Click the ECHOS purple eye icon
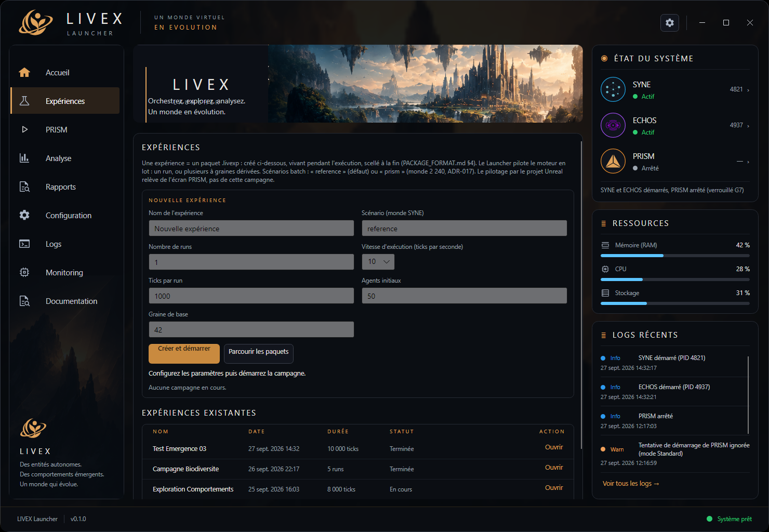Image resolution: width=769 pixels, height=532 pixels. (x=613, y=125)
